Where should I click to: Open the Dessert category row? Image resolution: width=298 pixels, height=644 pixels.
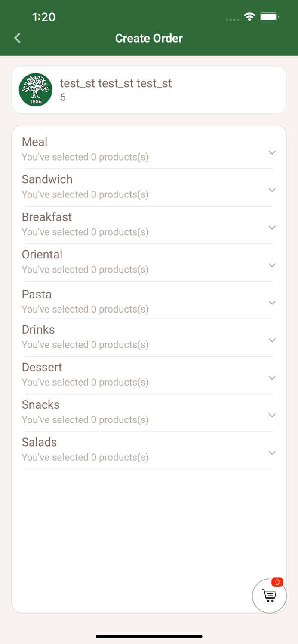pyautogui.click(x=129, y=374)
